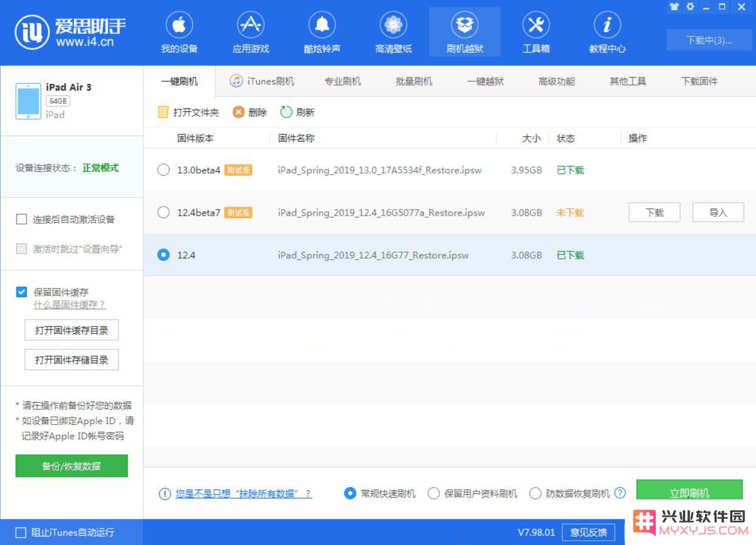Click 导入 button for 12.4beta7 firmware
This screenshot has width=756, height=545.
click(x=718, y=213)
